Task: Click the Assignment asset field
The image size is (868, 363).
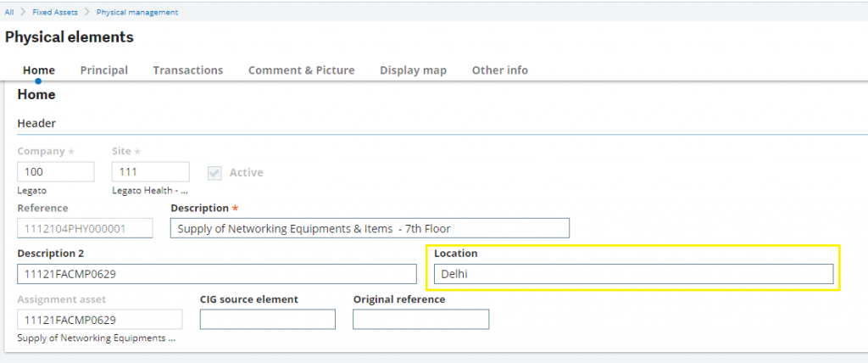Action: (x=100, y=319)
